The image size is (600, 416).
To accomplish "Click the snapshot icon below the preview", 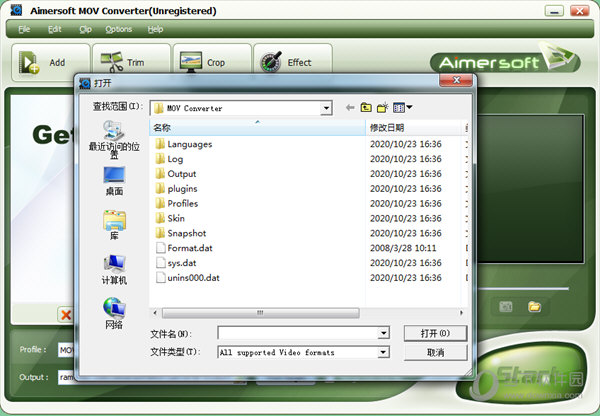I will 505,306.
